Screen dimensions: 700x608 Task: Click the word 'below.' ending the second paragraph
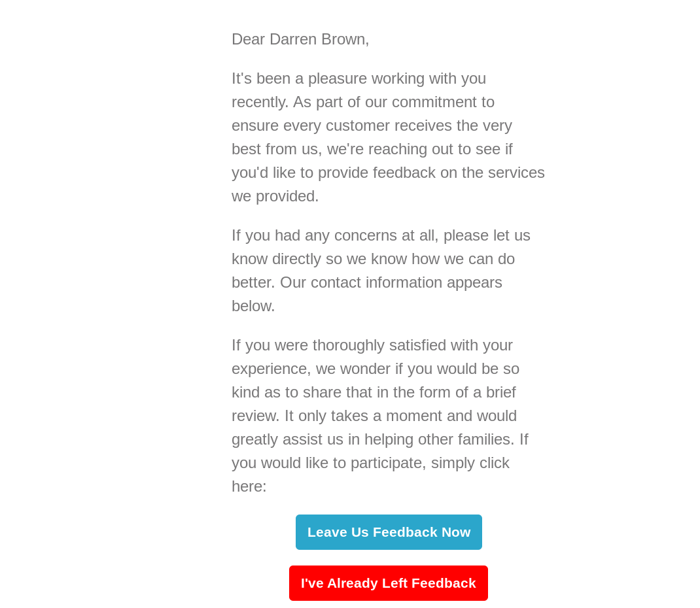pos(253,306)
